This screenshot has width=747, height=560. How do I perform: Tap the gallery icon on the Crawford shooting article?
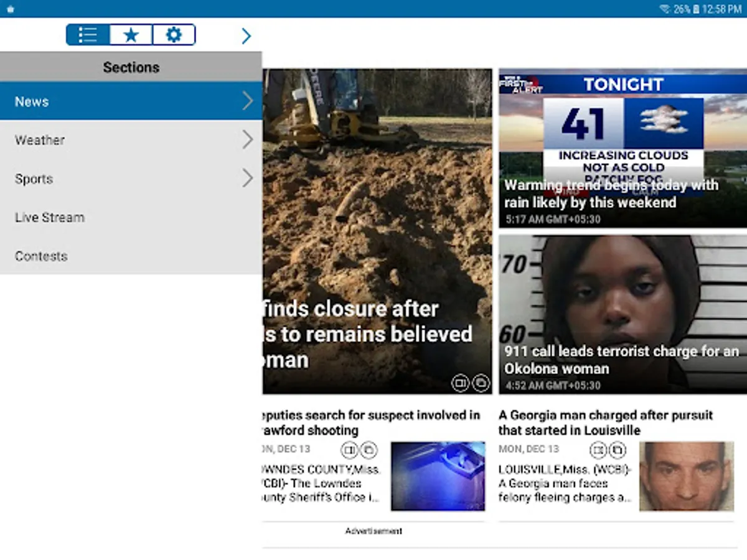369,449
